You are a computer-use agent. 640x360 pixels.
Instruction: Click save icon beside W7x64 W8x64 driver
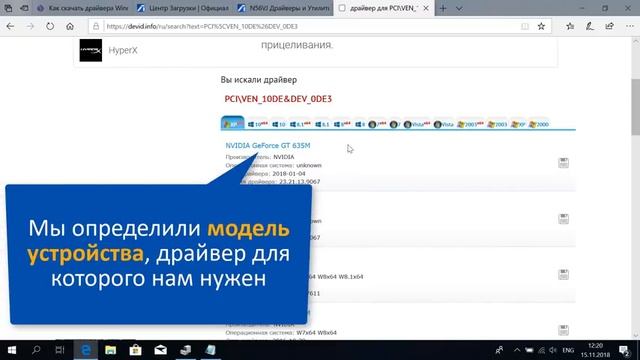pos(563,330)
